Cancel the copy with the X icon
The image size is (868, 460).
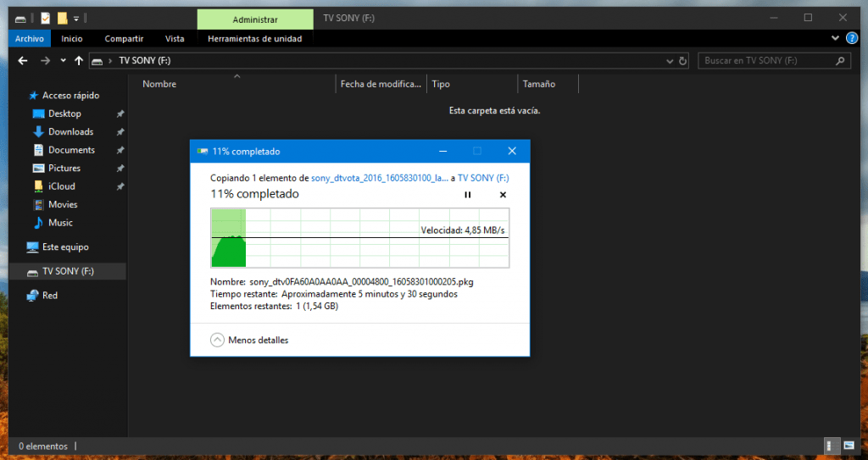click(x=503, y=195)
